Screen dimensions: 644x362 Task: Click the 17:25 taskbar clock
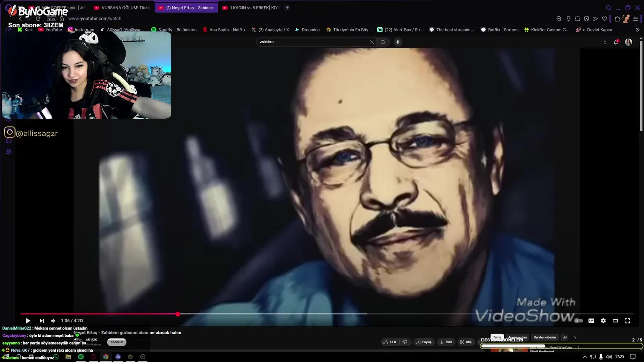(x=620, y=357)
